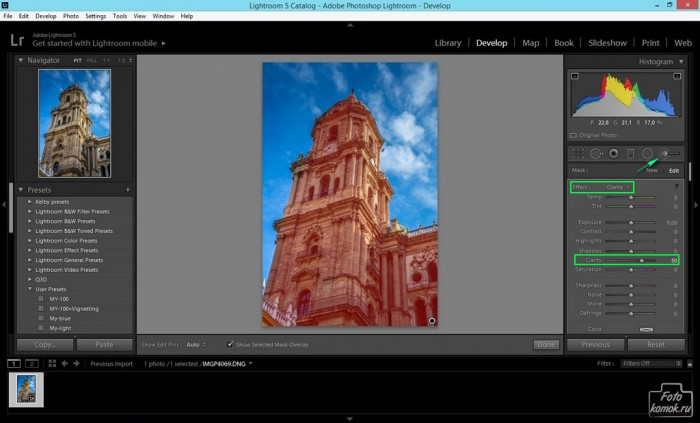Open second window display 2
700x423 pixels.
[x=32, y=364]
